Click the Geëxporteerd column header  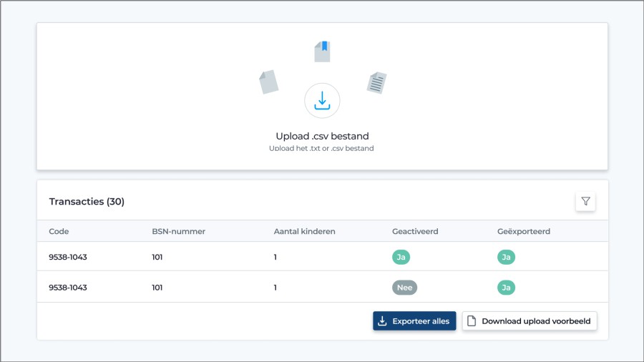(x=524, y=231)
